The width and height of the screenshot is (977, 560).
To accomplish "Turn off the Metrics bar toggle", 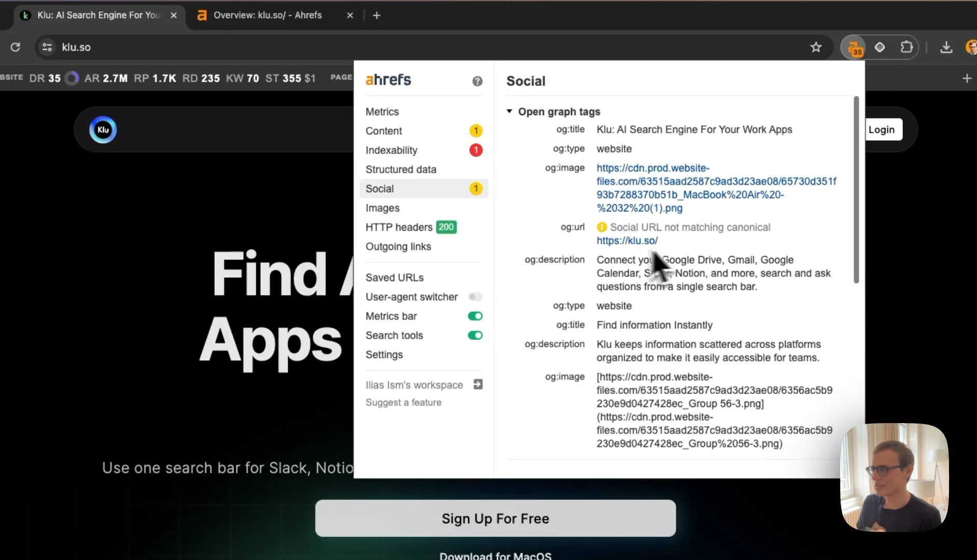I will 475,316.
